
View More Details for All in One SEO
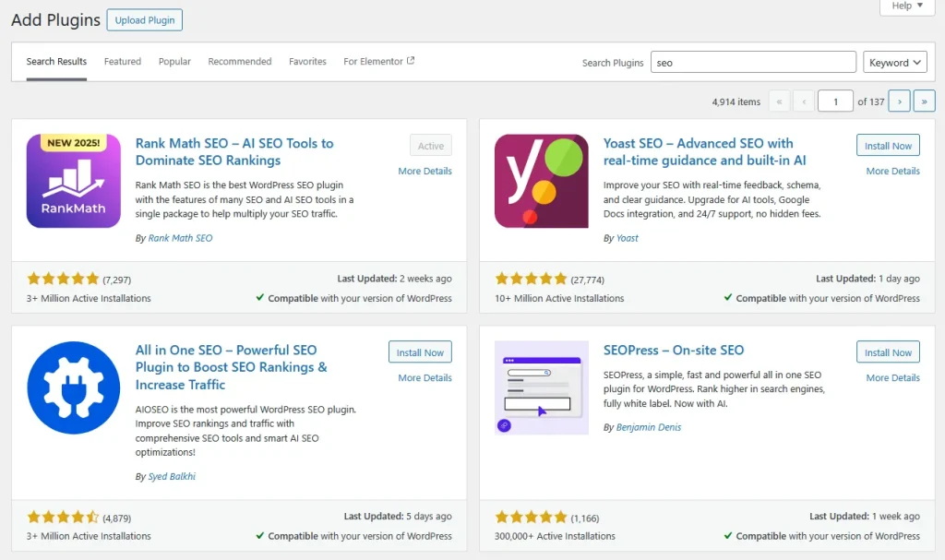[x=425, y=378]
